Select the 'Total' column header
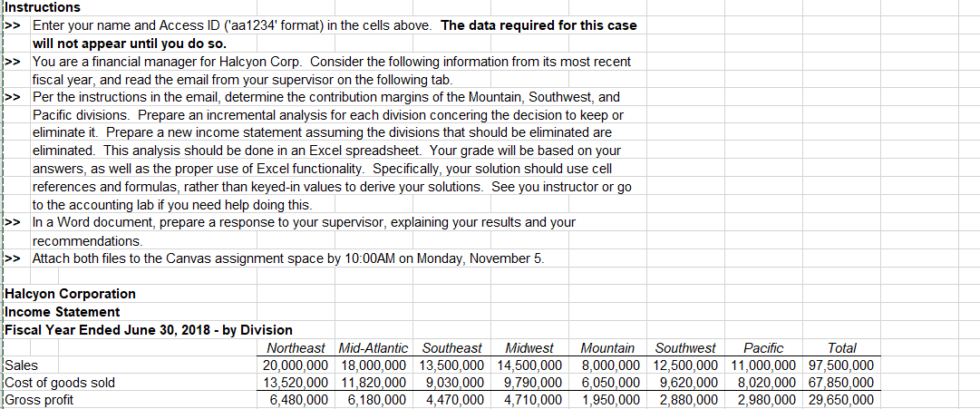Screen dimensions: 980x409 coord(841,347)
